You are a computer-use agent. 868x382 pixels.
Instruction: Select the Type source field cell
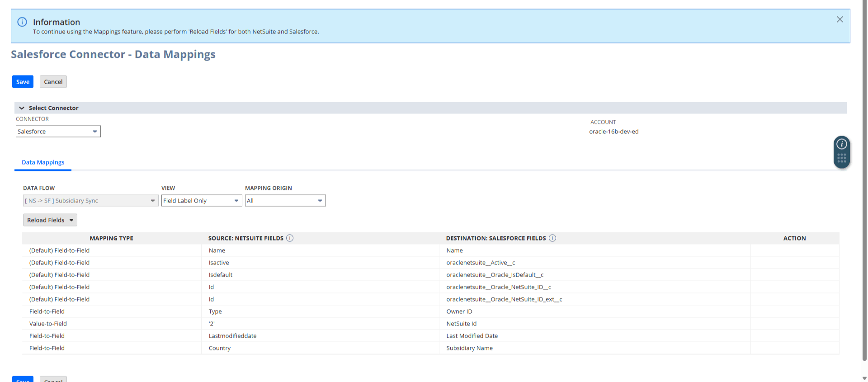click(x=320, y=311)
